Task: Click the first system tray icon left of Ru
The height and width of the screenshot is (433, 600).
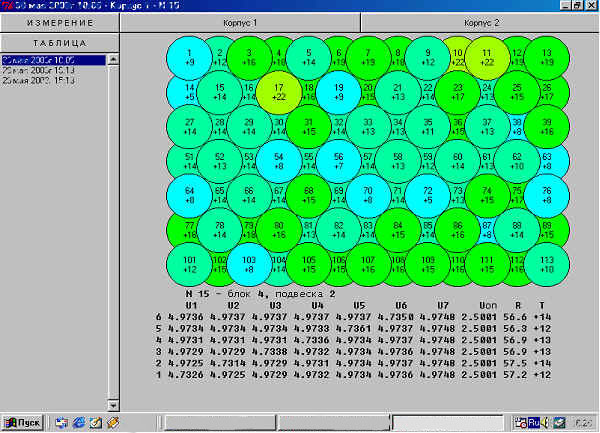Action: point(520,423)
